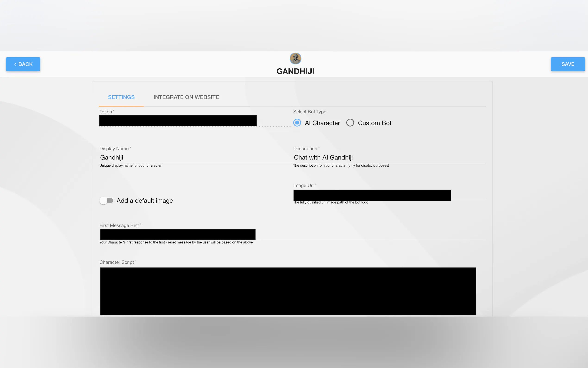Edit the Description text field
Viewport: 588px width, 368px height.
click(389, 158)
